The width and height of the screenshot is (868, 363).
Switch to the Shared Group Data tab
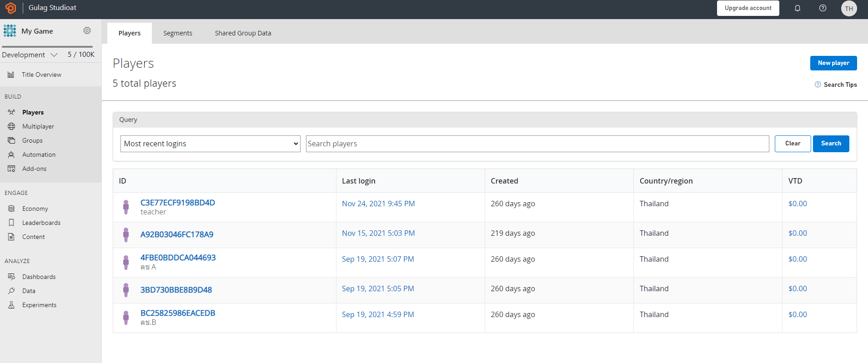[243, 33]
